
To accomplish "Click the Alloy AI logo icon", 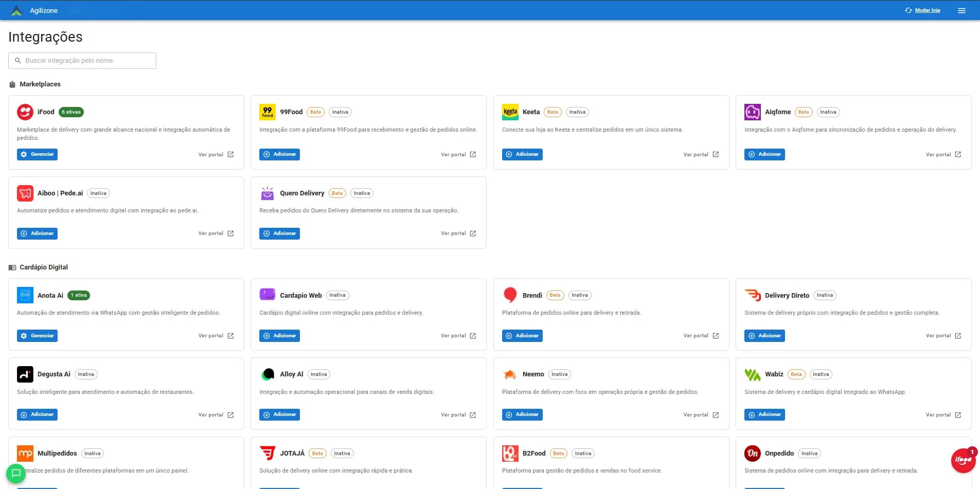I will [268, 374].
